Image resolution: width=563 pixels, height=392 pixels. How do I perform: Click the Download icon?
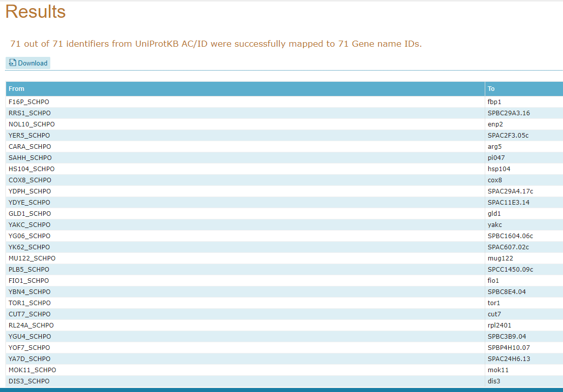tap(13, 63)
